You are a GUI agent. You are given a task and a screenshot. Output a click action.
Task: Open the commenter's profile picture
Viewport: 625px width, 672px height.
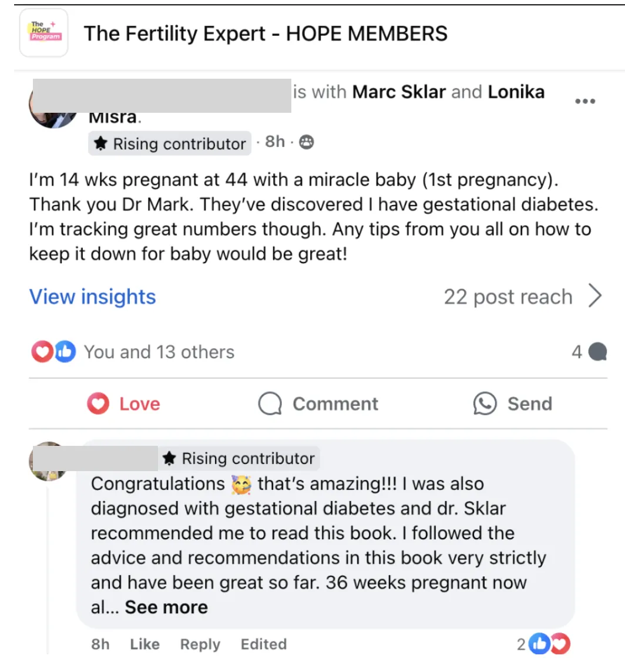pyautogui.click(x=48, y=462)
